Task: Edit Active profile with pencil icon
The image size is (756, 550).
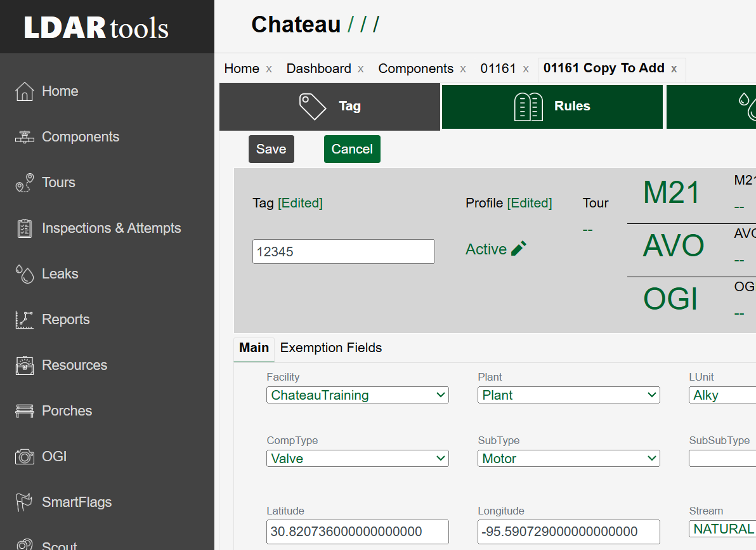Action: [x=518, y=249]
